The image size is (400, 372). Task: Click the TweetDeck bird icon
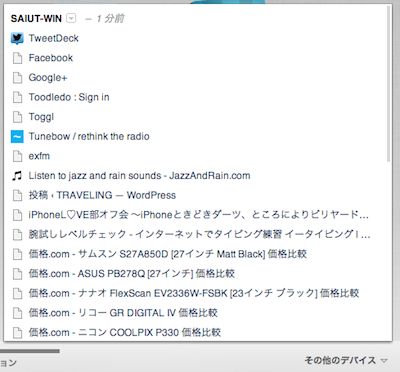click(17, 38)
